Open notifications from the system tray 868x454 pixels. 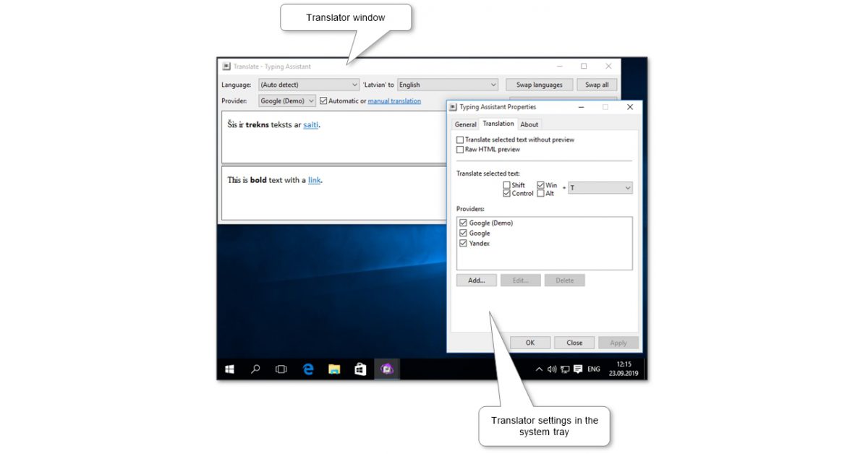(x=576, y=369)
